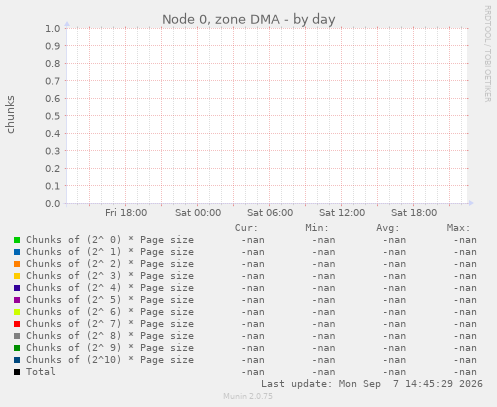This screenshot has width=497, height=407.
Task: Click the 'Total' legend label
Action: click(x=41, y=372)
